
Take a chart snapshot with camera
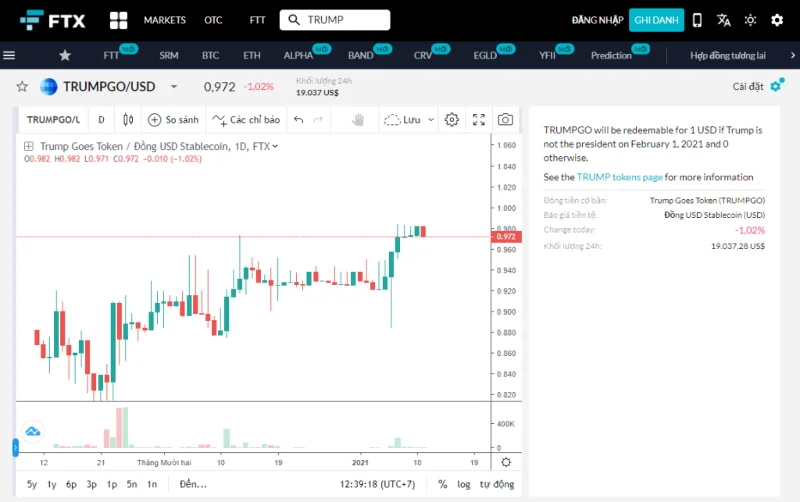pyautogui.click(x=505, y=119)
